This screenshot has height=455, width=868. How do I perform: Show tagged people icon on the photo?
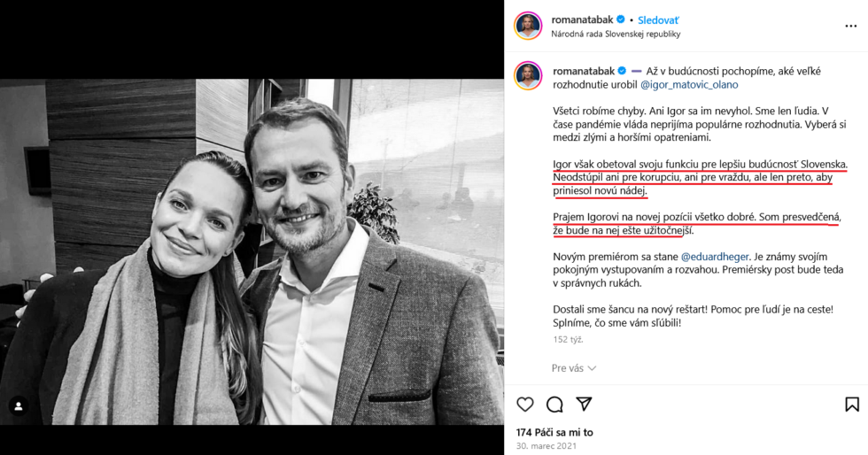pos(18,406)
